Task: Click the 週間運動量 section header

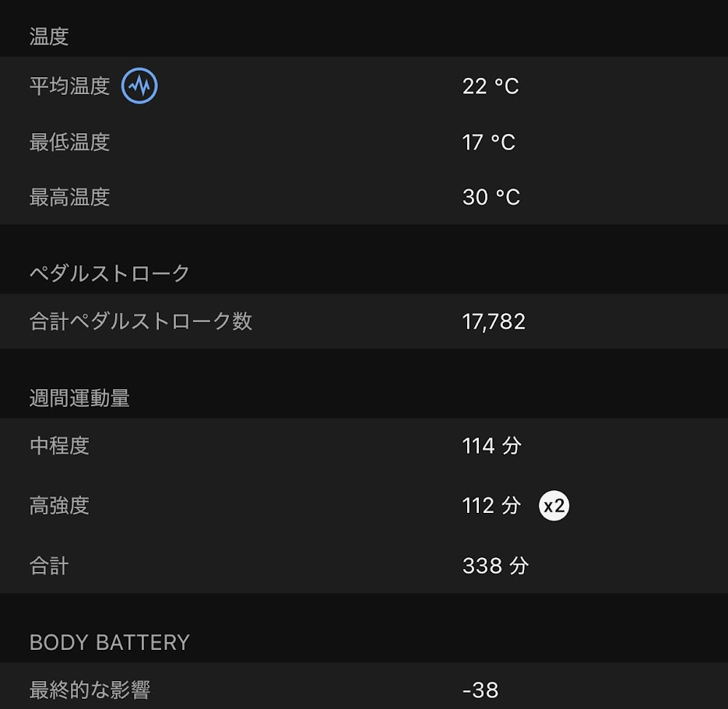Action: click(x=79, y=398)
